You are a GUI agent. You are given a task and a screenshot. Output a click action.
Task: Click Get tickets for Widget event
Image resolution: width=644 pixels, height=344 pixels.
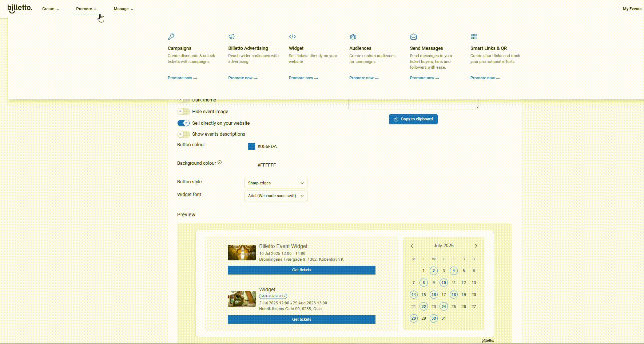(x=302, y=320)
